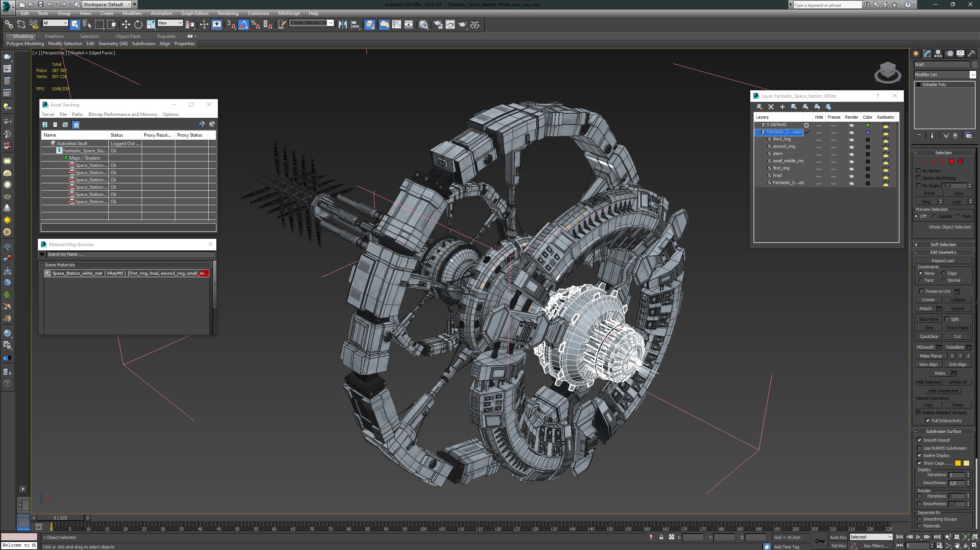
Task: Click the Refresh icon in Asset Tracking
Action: (45, 125)
